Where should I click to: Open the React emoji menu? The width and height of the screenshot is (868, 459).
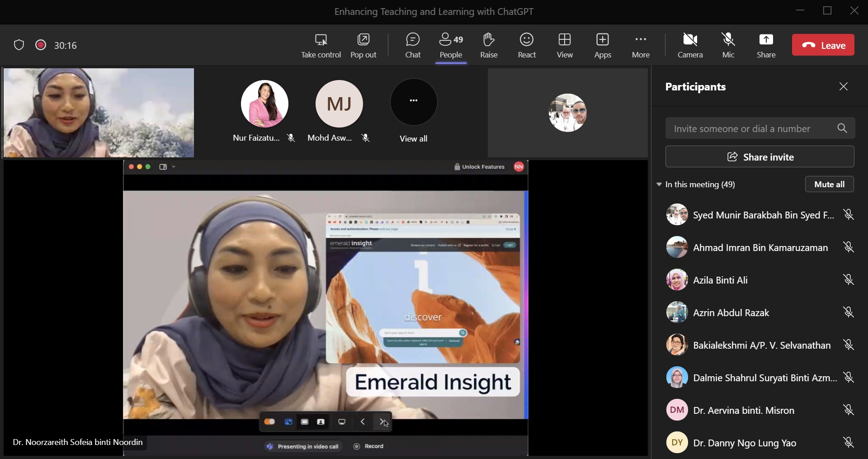click(x=527, y=45)
